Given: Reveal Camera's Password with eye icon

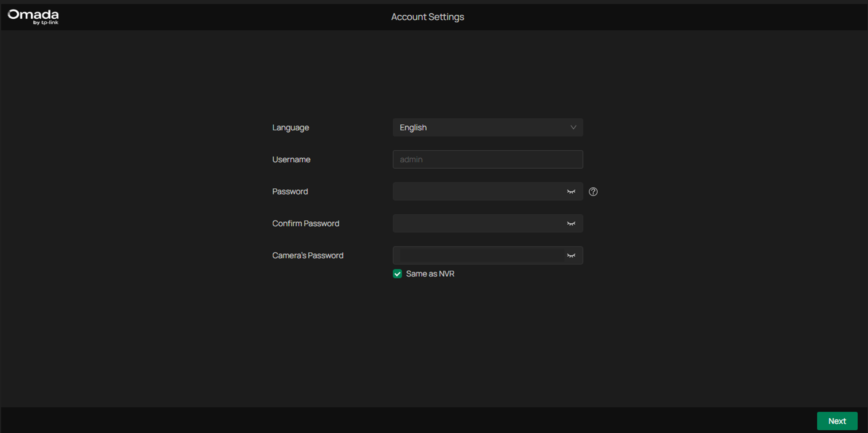Looking at the screenshot, I should click(x=571, y=255).
